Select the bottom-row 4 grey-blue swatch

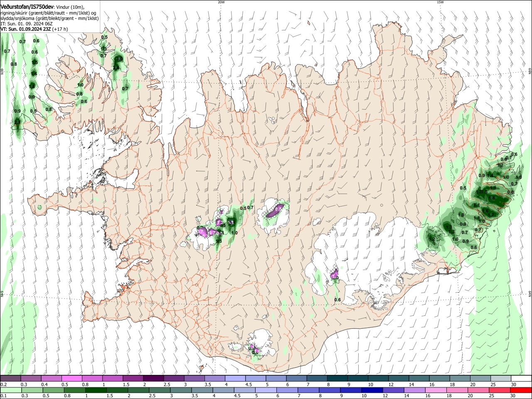click(223, 390)
